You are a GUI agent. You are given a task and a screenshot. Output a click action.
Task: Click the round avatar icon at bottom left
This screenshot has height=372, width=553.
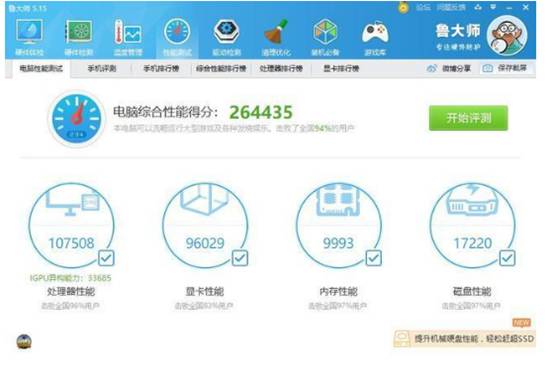pyautogui.click(x=24, y=342)
